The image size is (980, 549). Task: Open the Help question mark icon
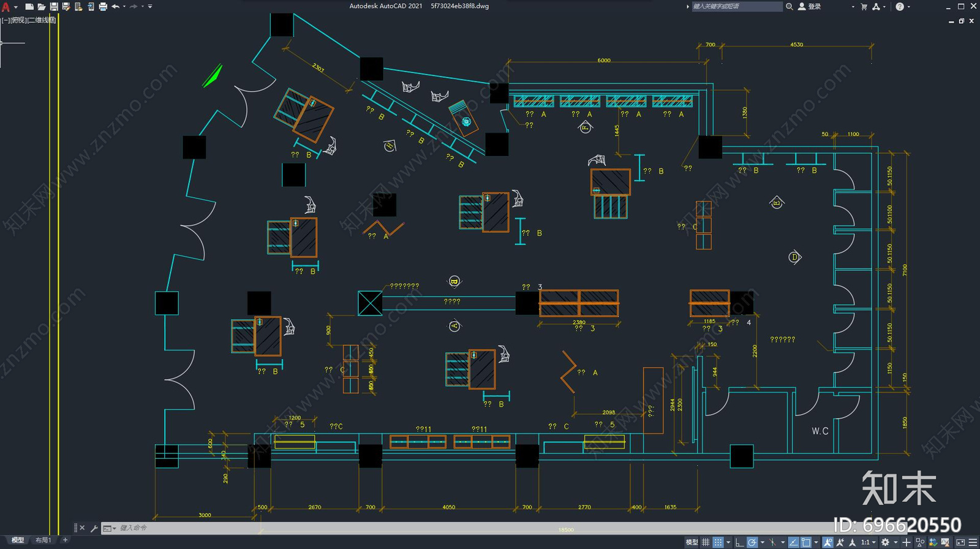tap(899, 7)
